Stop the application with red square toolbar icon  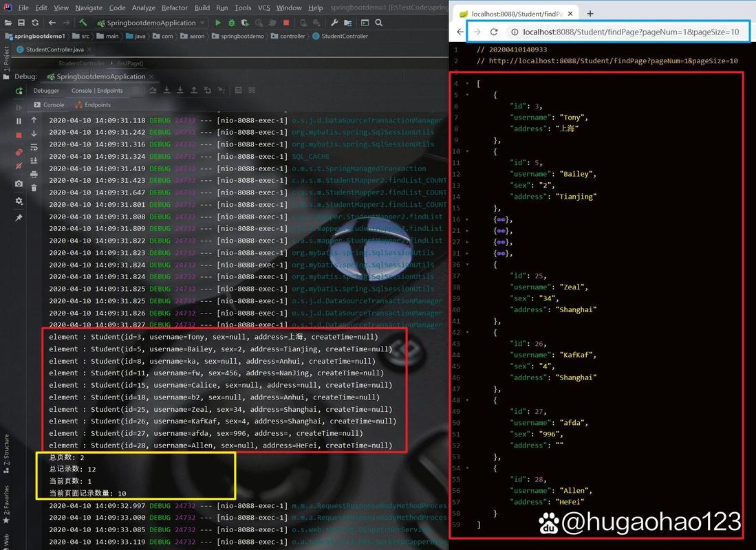click(286, 23)
